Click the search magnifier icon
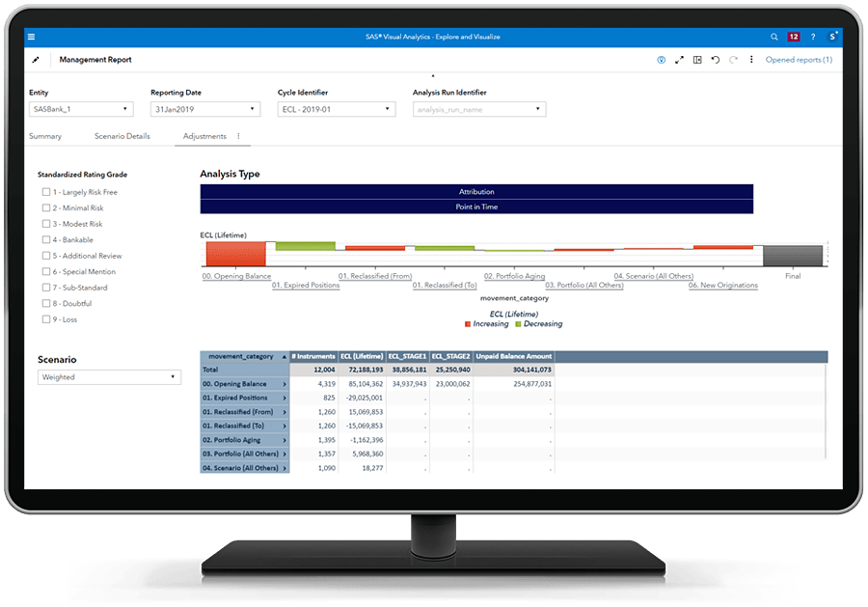 click(773, 37)
